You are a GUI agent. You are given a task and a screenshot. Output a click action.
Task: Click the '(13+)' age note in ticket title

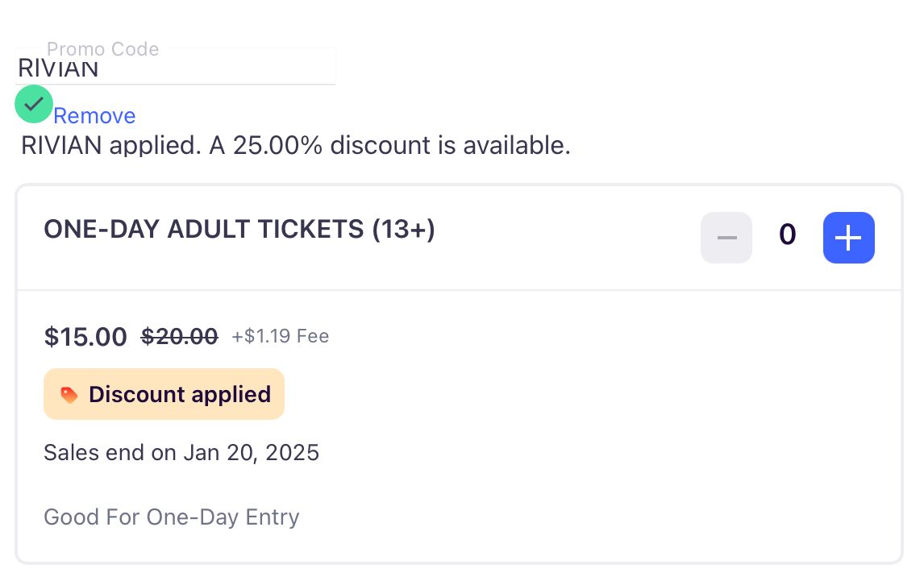pyautogui.click(x=403, y=230)
